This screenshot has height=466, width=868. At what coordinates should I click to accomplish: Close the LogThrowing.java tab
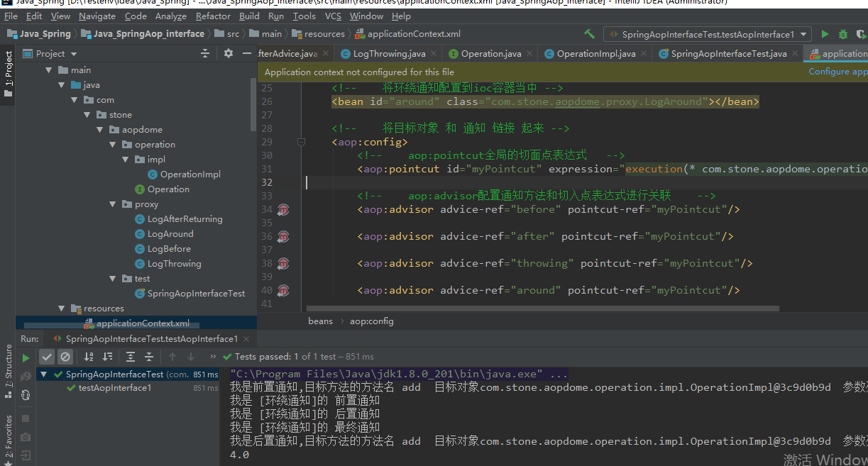click(x=434, y=53)
